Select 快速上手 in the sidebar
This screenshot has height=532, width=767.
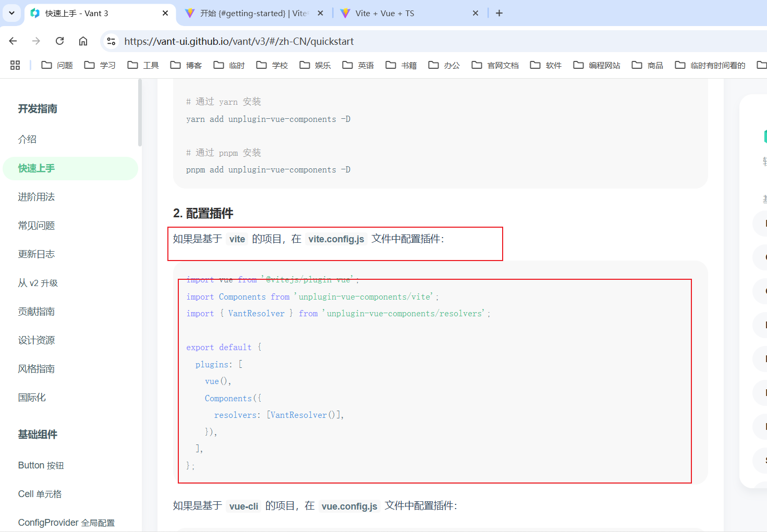click(x=70, y=168)
